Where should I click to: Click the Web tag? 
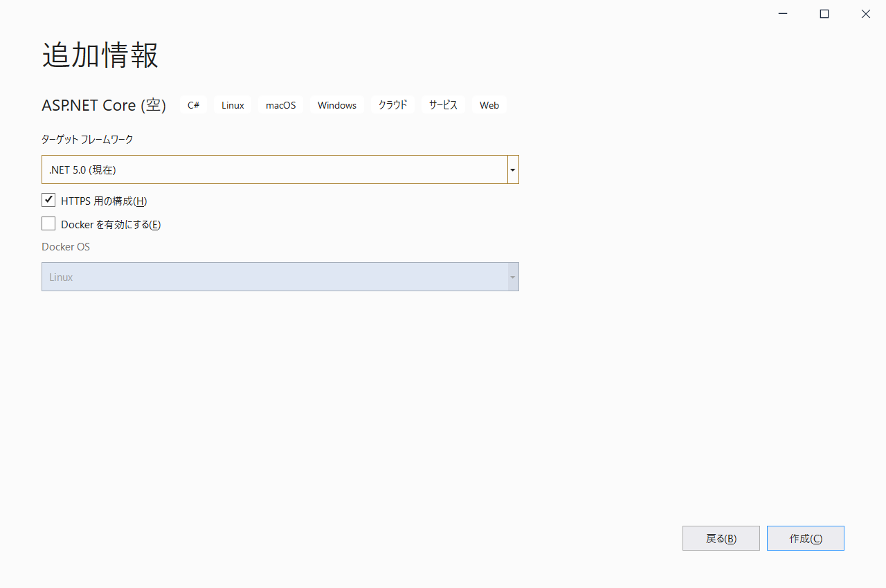click(489, 105)
